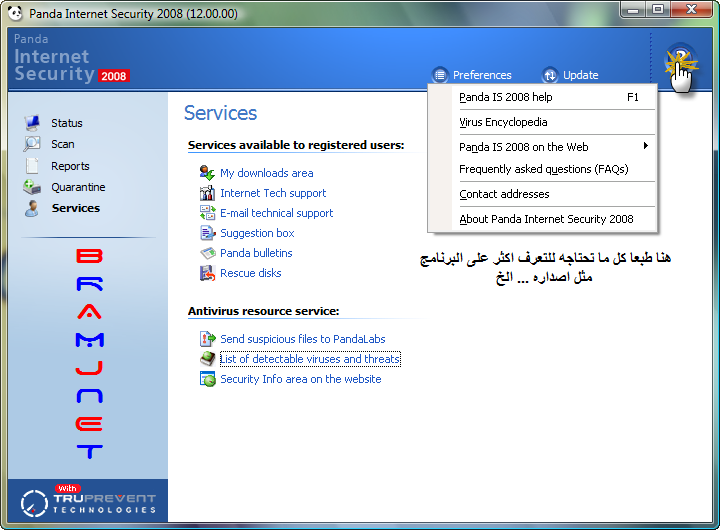Maximize the Panda window

point(658,10)
